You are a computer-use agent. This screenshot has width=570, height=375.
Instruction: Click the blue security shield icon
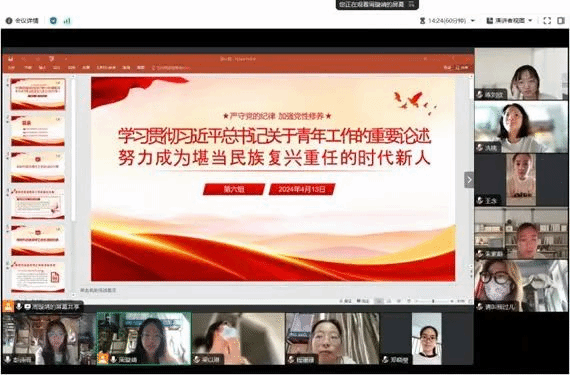click(x=53, y=21)
